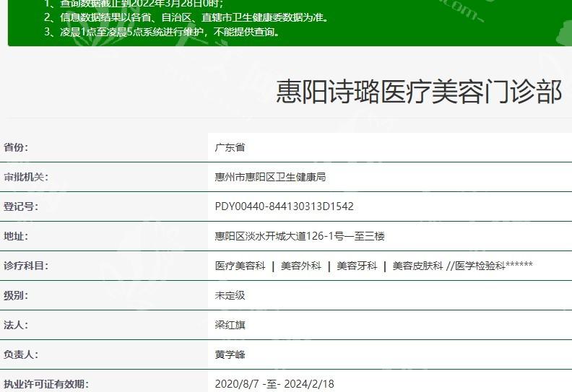Screen dimensions: 572x392
Task: Click notice line 3 about 系统进行维护
Action: pos(162,32)
